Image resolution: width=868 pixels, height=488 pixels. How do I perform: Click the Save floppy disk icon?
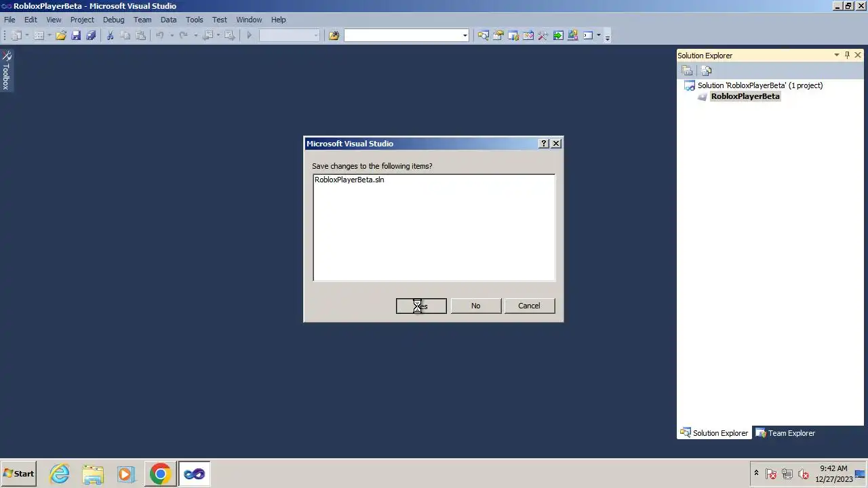[x=76, y=35]
